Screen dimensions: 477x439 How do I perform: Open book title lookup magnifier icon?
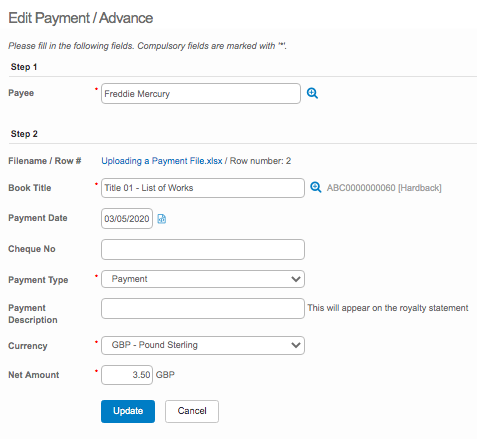tap(315, 187)
